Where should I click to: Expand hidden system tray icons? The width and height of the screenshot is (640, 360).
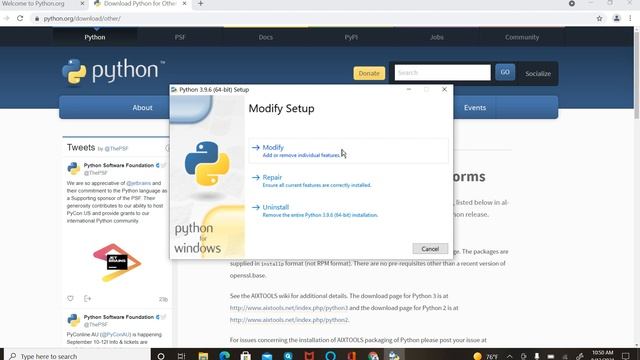tap(509, 356)
